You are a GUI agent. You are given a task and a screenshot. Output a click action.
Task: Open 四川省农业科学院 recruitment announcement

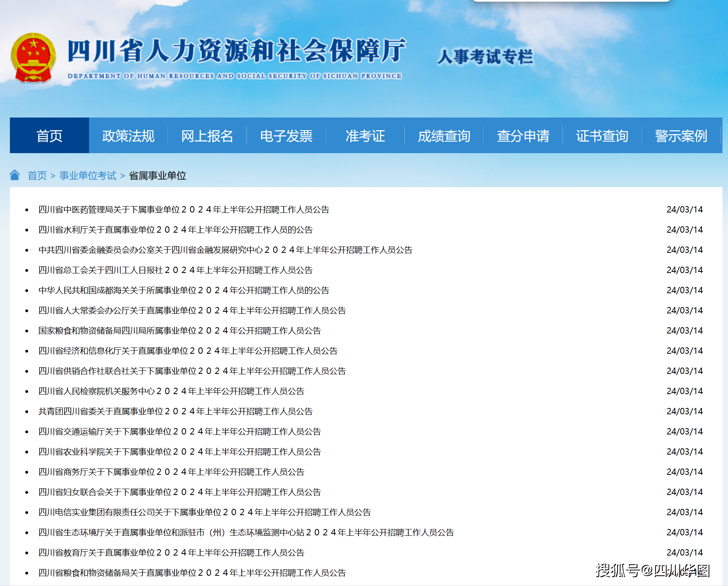pos(180,451)
